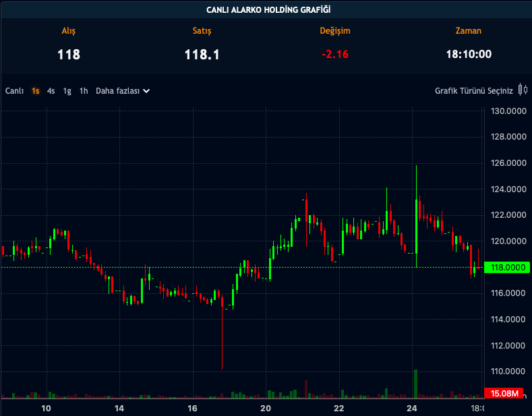Click the 120.0000 price axis label
Viewport: 532px width, 416px height.
tap(508, 241)
